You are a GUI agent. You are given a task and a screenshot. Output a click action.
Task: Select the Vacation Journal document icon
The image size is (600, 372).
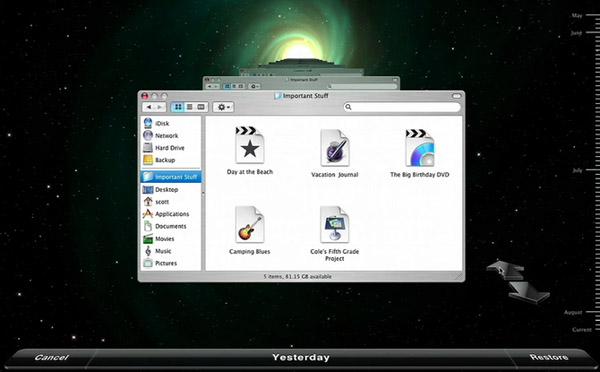335,148
